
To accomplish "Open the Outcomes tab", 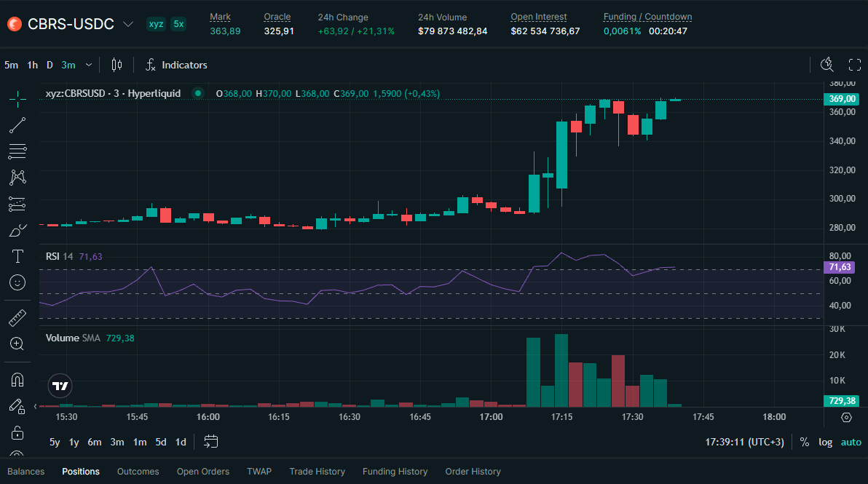I will 138,472.
